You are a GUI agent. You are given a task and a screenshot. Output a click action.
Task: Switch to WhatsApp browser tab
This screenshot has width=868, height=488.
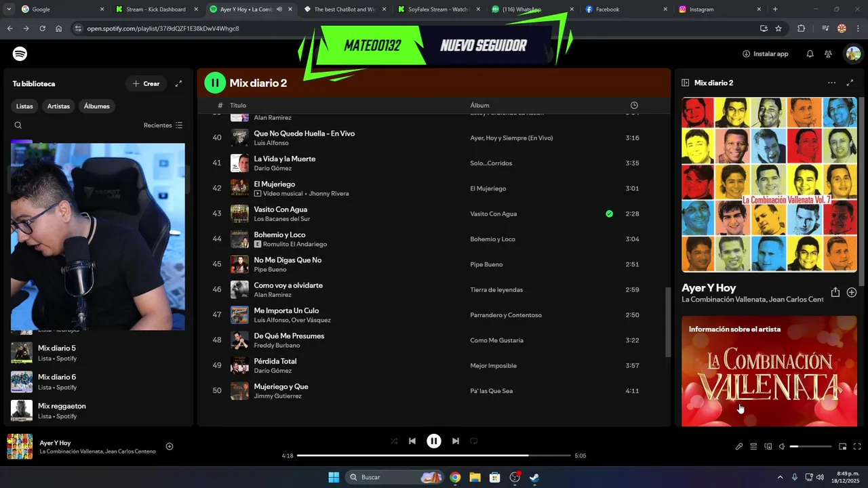[x=533, y=9]
